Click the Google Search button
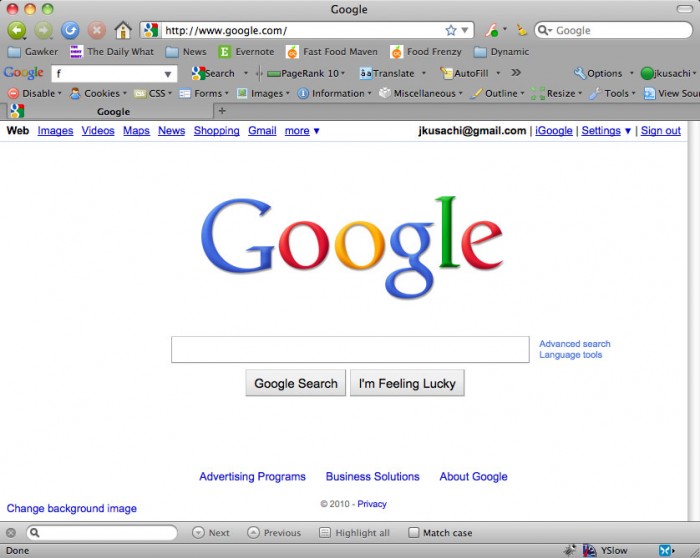 [x=296, y=383]
